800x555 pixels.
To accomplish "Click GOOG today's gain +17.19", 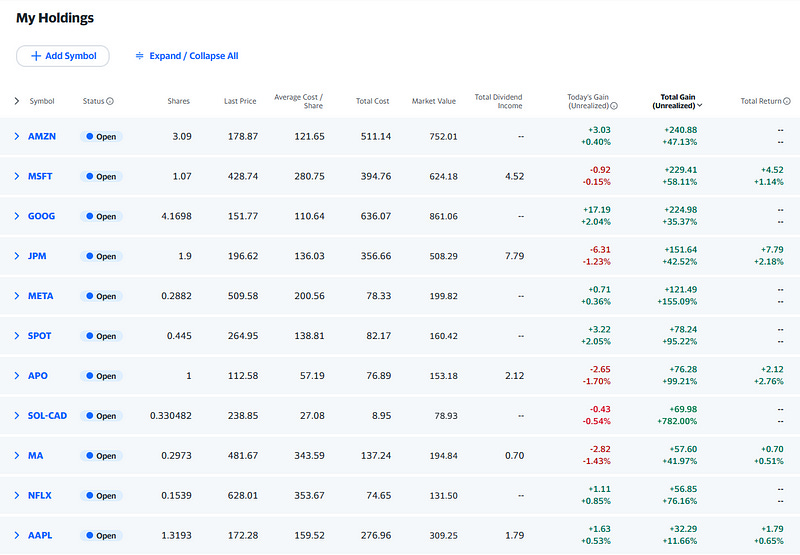I will tap(596, 210).
